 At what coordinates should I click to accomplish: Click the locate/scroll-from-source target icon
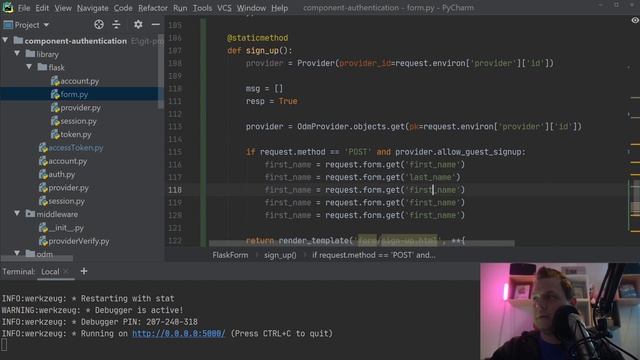[x=99, y=24]
